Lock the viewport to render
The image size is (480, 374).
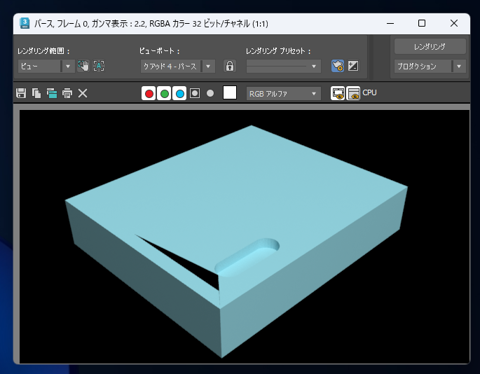point(230,66)
